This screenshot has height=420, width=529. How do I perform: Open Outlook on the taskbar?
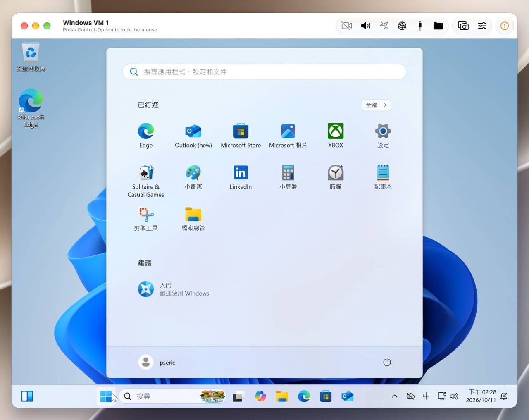(x=348, y=396)
